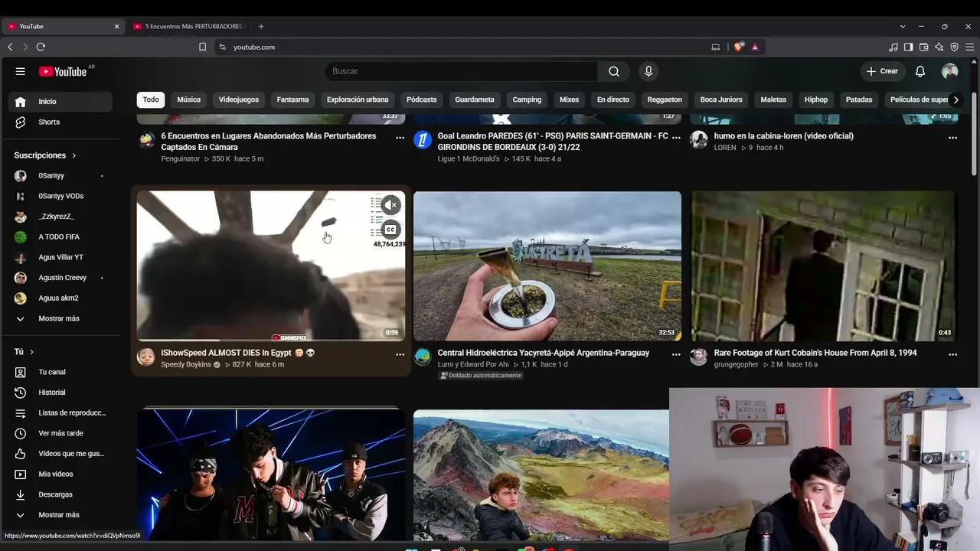This screenshot has height=551, width=980.
Task: Select the Videojuegos filter chip
Action: pos(239,99)
